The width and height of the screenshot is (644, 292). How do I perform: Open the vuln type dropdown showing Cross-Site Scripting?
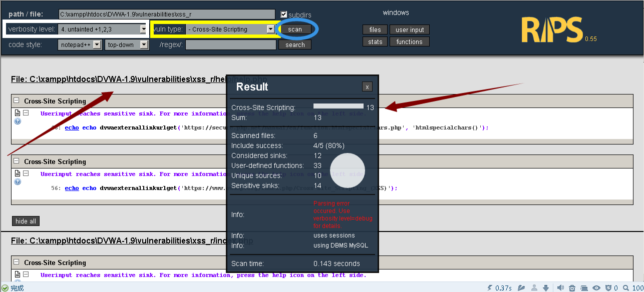coord(230,29)
